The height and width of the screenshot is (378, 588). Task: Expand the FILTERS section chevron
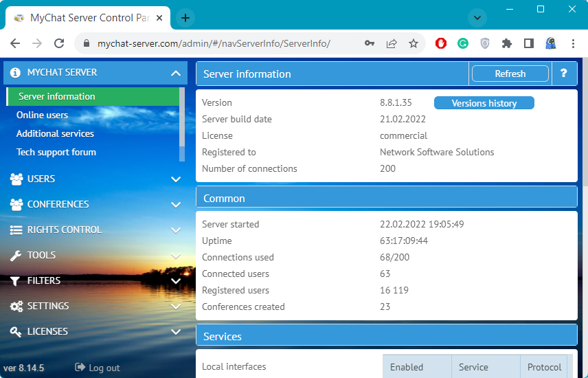click(175, 281)
